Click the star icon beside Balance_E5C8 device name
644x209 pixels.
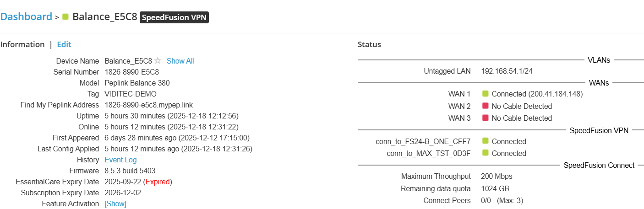pos(158,61)
